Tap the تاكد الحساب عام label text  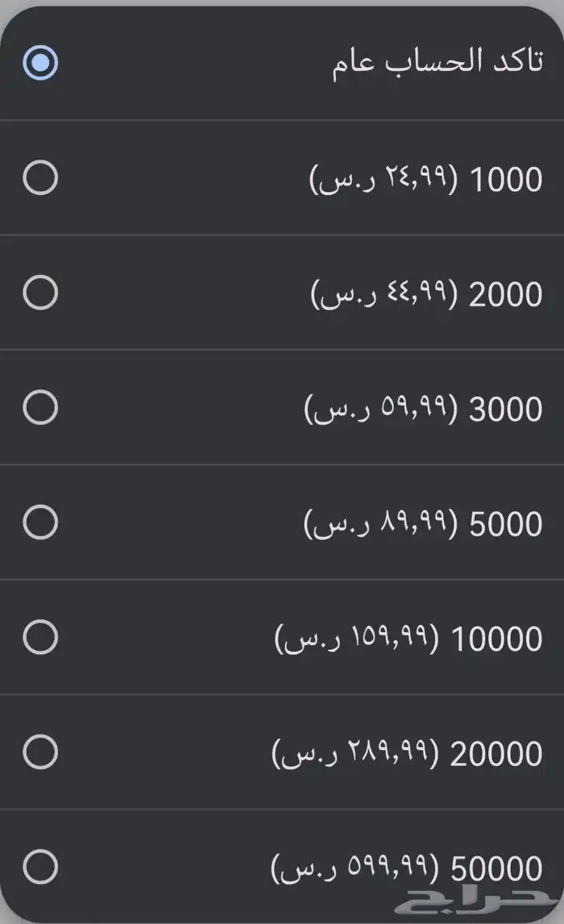tap(438, 63)
